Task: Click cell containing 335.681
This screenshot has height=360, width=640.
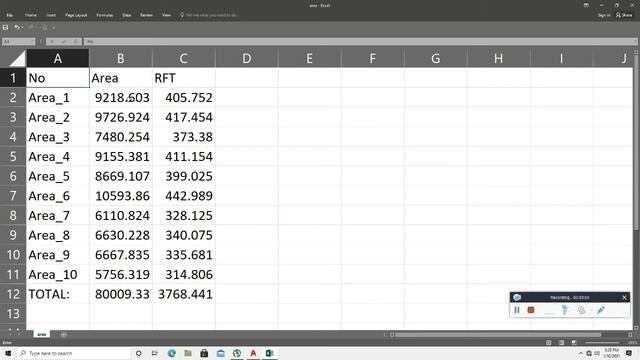Action: tap(184, 255)
